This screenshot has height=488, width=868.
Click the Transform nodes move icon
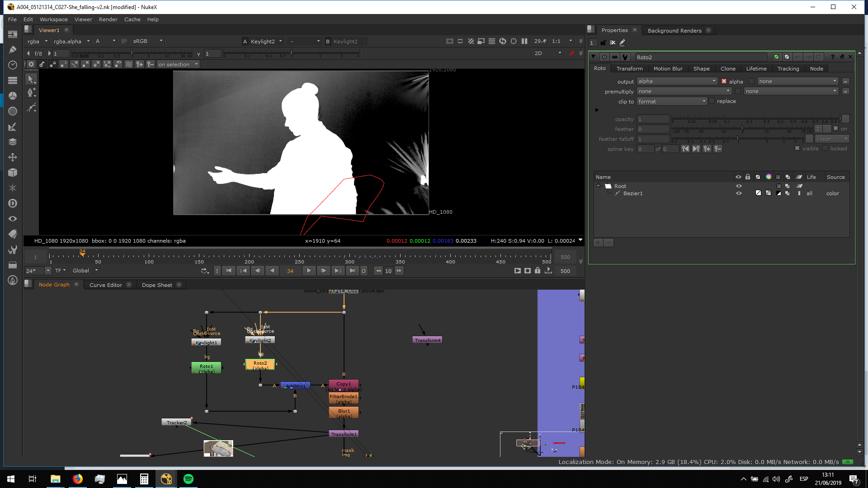[13, 157]
